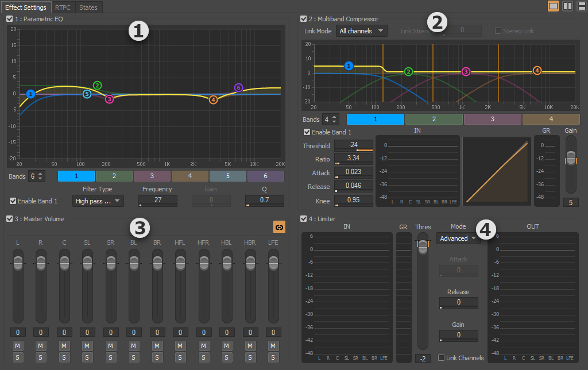The height and width of the screenshot is (370, 588).
Task: Toggle Master Volume channel link icon
Action: click(x=279, y=228)
